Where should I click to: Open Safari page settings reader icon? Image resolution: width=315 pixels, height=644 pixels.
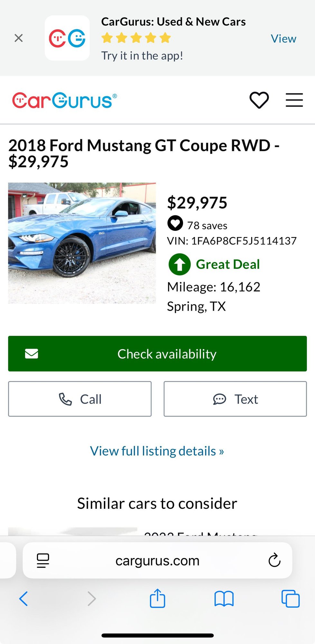(43, 561)
